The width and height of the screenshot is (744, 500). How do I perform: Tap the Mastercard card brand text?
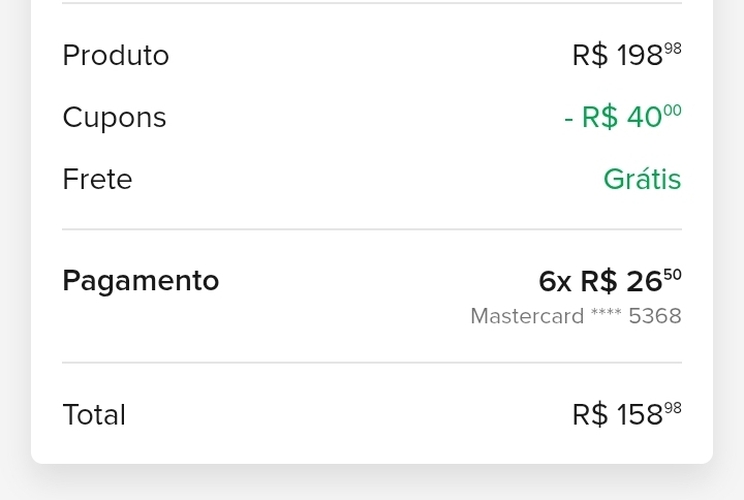pyautogui.click(x=527, y=316)
